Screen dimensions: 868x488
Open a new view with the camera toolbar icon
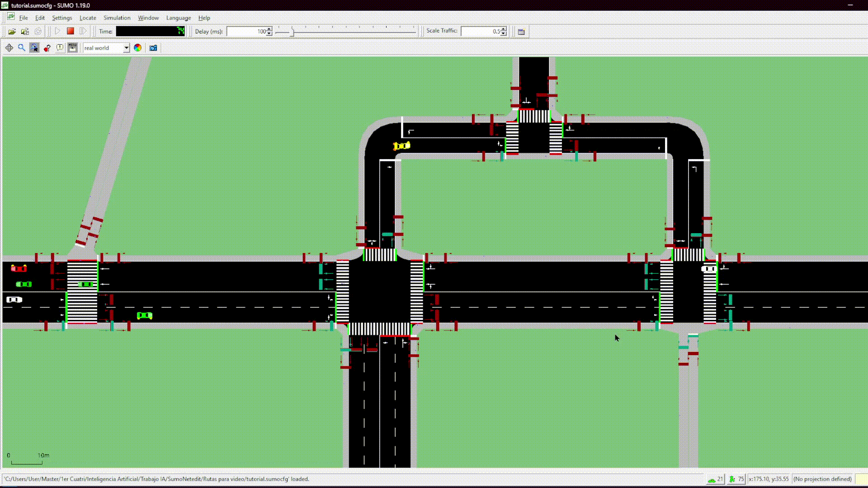click(521, 32)
